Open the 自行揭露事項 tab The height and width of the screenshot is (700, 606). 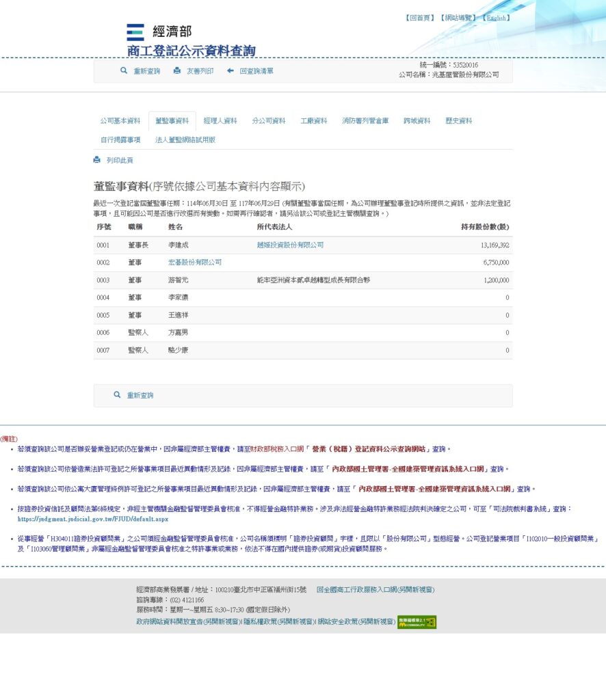pyautogui.click(x=120, y=139)
